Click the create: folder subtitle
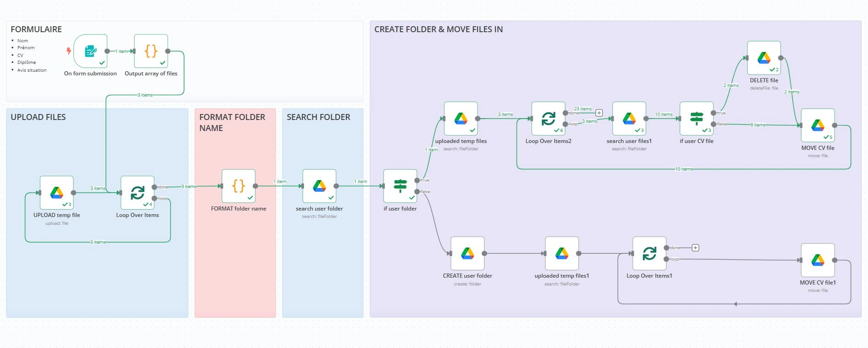This screenshot has height=348, width=868. point(468,284)
